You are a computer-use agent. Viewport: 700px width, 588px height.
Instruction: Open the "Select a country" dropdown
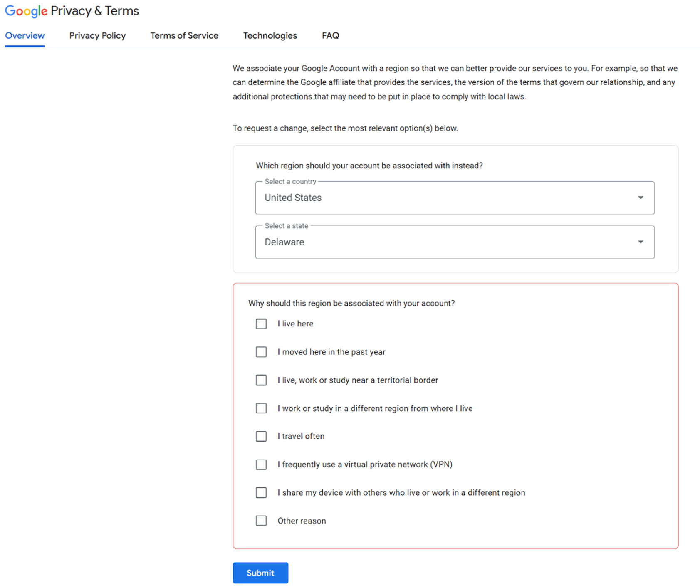coord(454,198)
